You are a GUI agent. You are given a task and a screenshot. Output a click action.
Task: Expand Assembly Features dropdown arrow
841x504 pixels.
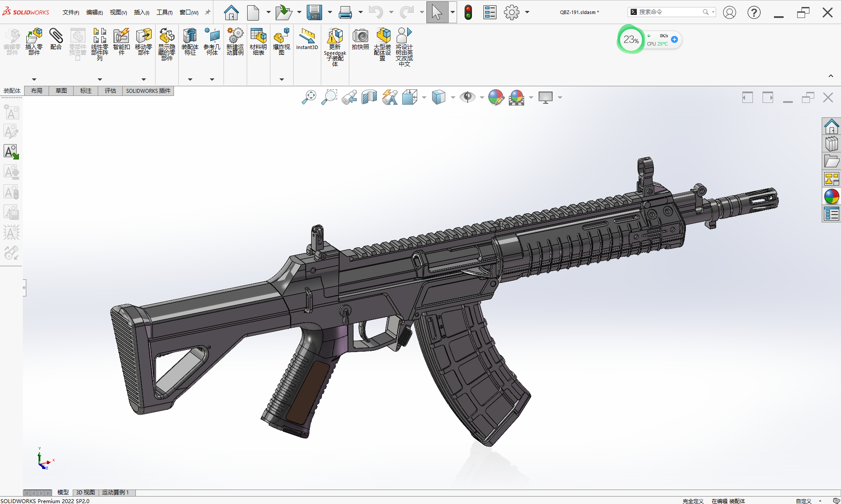[190, 79]
